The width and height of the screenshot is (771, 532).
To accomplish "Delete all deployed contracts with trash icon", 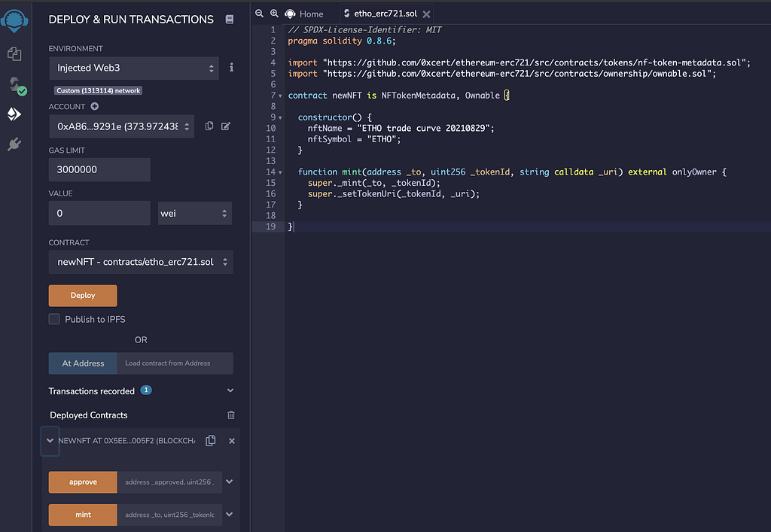I will tap(231, 415).
